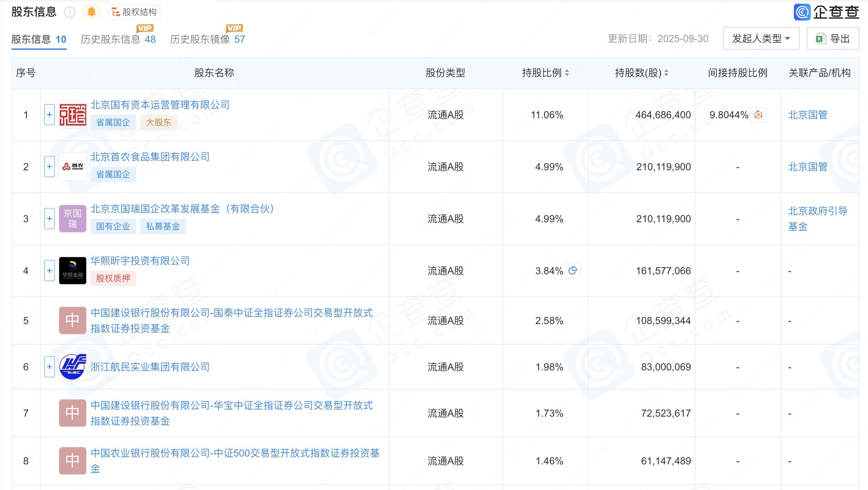Click 北京国有资本运营管理 company logo

coord(73,115)
